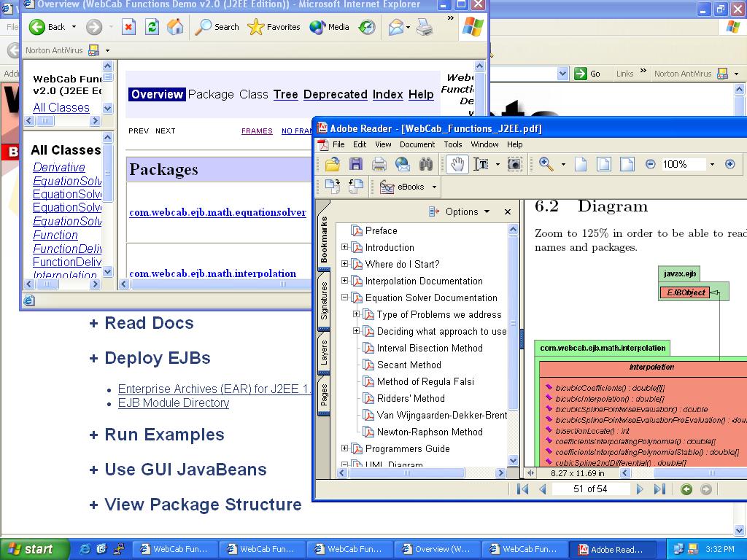Open Adobe Reader Edit menu
This screenshot has width=747, height=560.
(360, 144)
